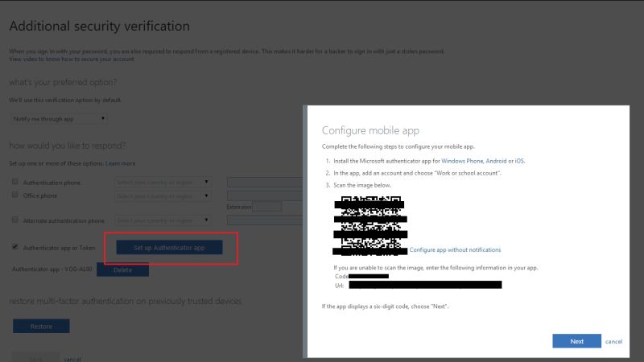Click the 'Scan the image below.' step text
Screen dimensions: 644x362
tap(362, 185)
